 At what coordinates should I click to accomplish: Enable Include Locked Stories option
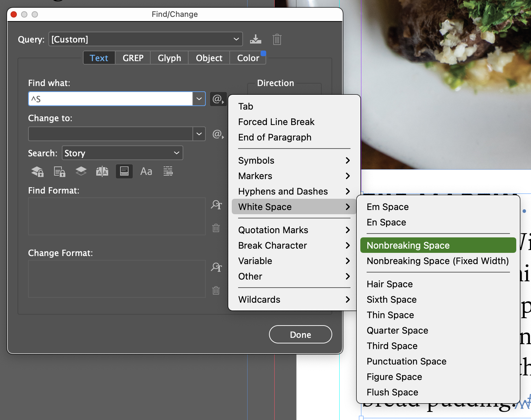click(x=59, y=171)
